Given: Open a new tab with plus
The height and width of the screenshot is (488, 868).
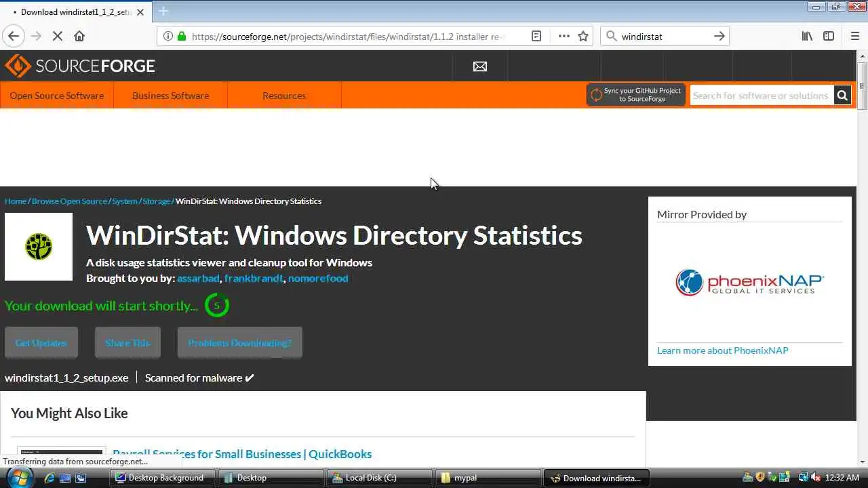Looking at the screenshot, I should (x=163, y=12).
